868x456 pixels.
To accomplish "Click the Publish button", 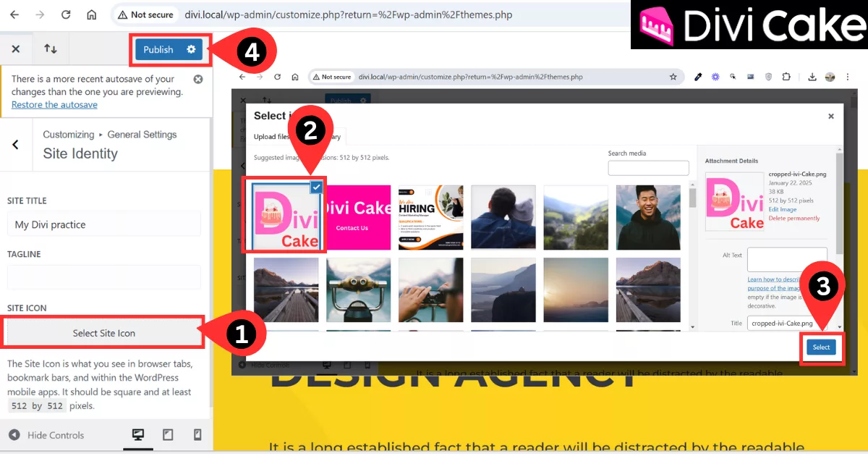I will [158, 49].
